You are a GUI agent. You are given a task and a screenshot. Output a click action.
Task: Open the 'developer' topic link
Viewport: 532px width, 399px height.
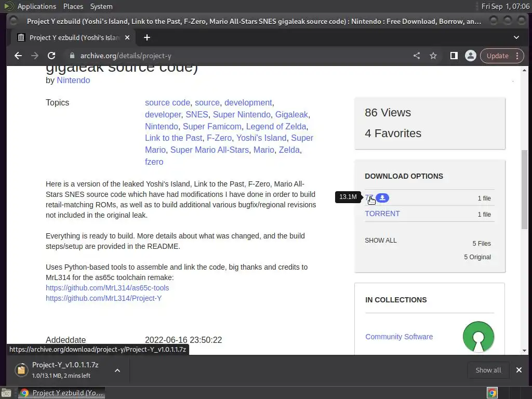pos(163,114)
